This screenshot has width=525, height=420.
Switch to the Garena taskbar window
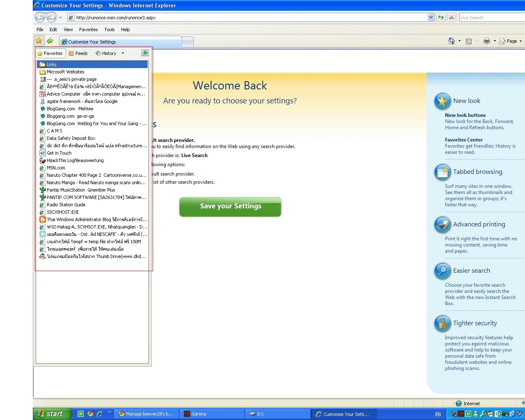[212, 414]
